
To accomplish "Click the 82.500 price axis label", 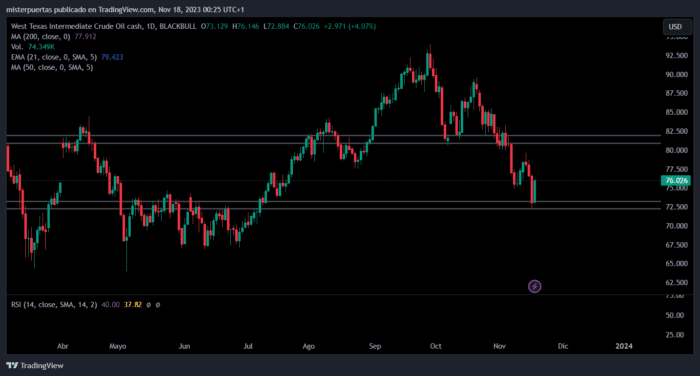I will (676, 131).
